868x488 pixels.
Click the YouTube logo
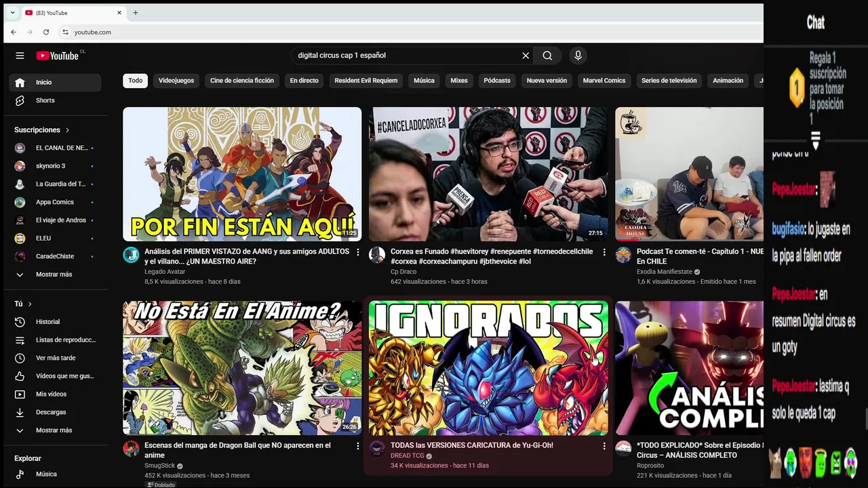(x=58, y=56)
